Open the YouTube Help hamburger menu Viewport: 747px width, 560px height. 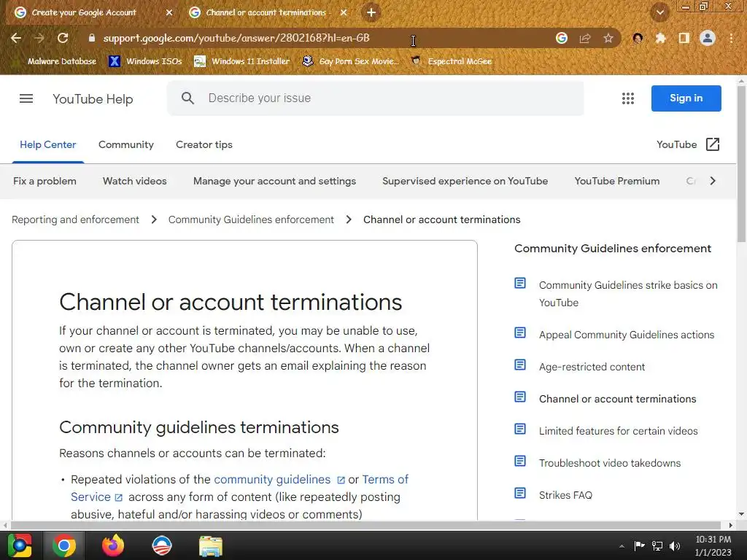click(26, 98)
